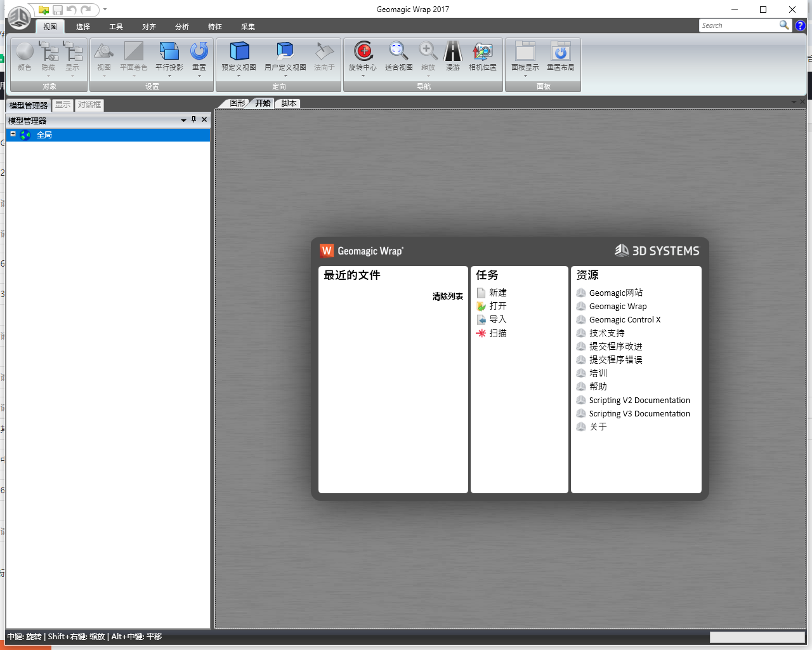Switch to the 分析 ribbon tab
Image resolution: width=812 pixels, height=650 pixels.
182,27
